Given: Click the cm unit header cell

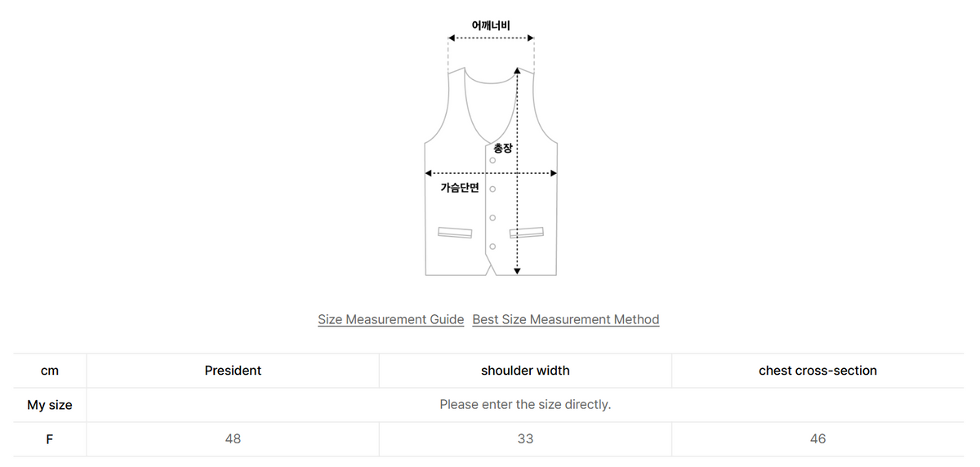Looking at the screenshot, I should click(50, 370).
